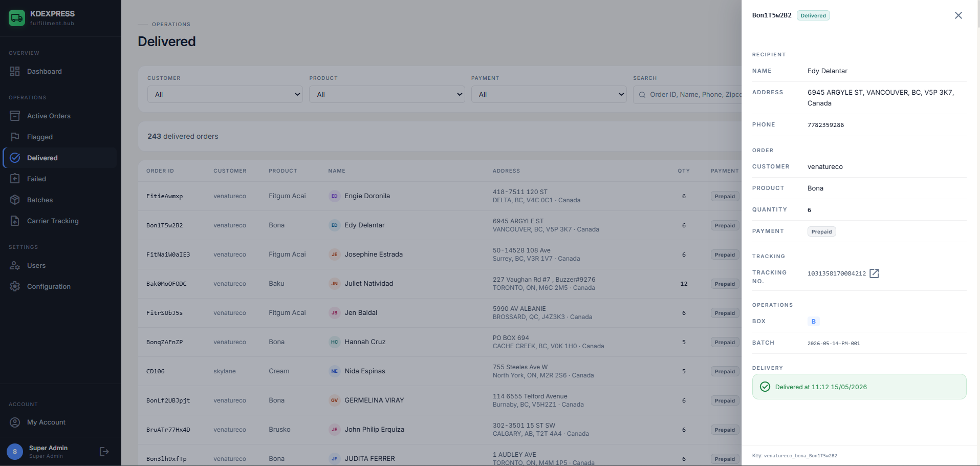Click the Batches box icon
980x466 pixels.
pyautogui.click(x=15, y=200)
